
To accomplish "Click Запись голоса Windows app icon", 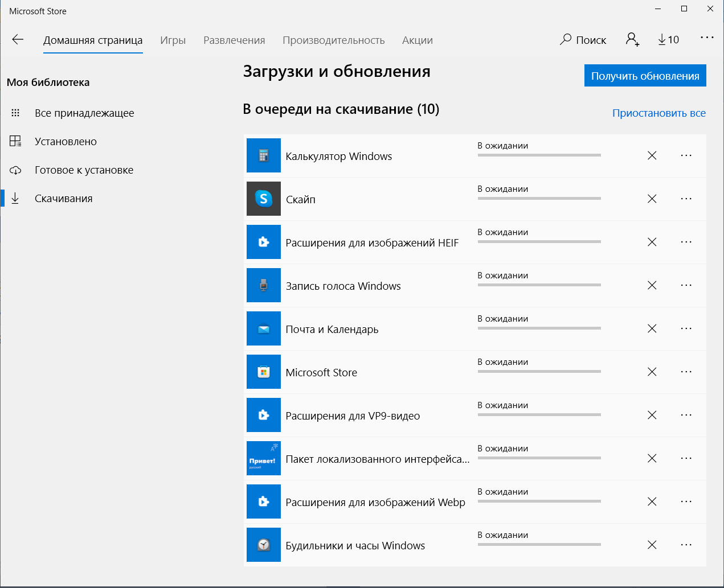I will (x=264, y=285).
